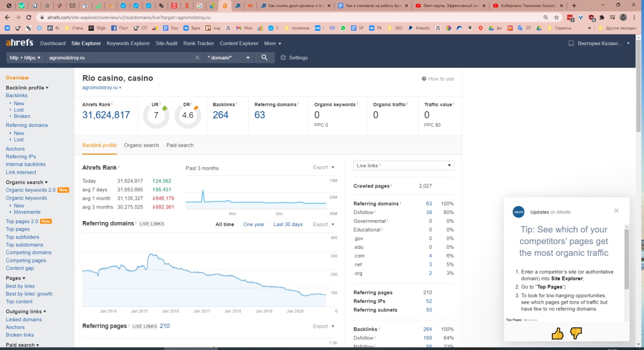Close the Updates tip popup
Viewport: 644px width, 350px height.
pyautogui.click(x=616, y=211)
